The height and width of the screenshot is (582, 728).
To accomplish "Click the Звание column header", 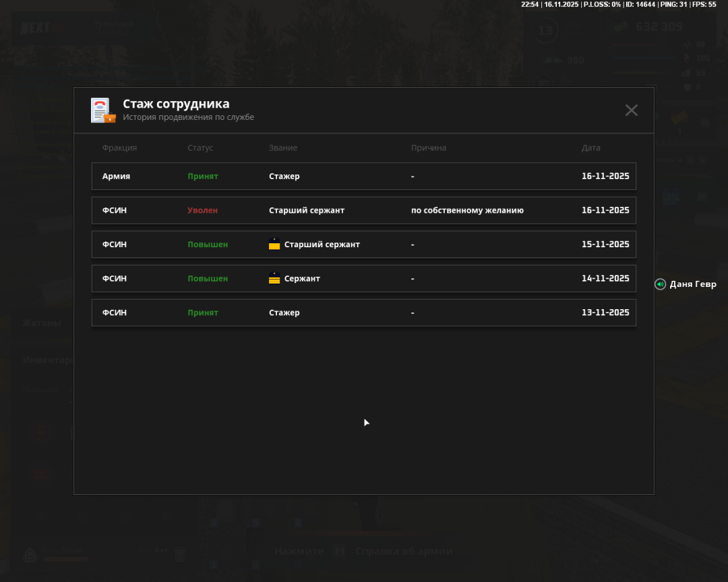I will (x=283, y=148).
